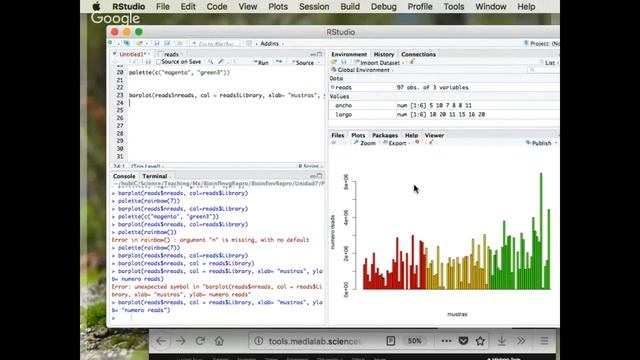Switch to the reads data tab
This screenshot has height=360, width=640.
(171, 54)
